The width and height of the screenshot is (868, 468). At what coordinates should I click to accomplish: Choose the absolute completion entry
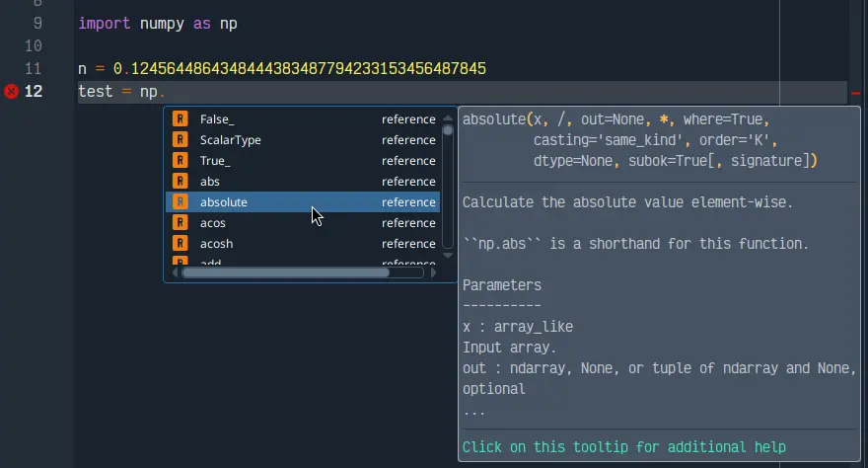pos(303,202)
